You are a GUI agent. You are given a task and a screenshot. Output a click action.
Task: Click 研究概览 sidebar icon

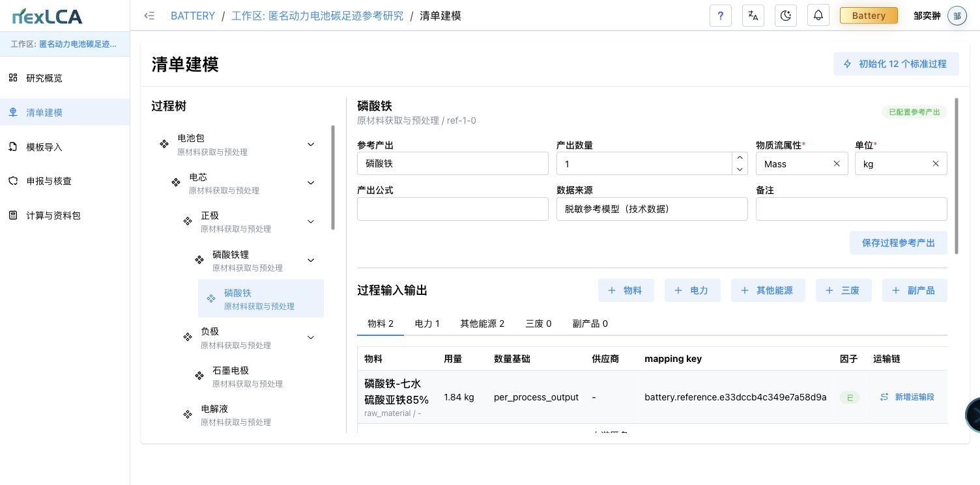13,78
